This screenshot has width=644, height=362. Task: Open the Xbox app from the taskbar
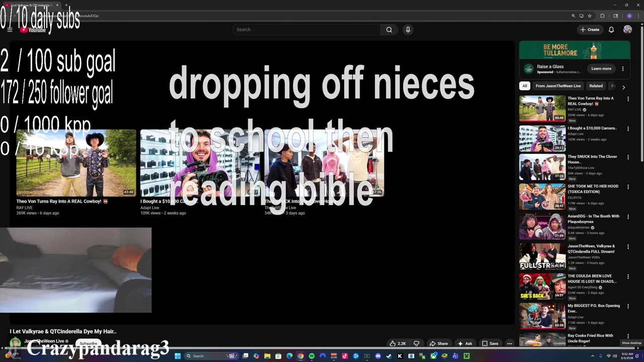point(433,356)
